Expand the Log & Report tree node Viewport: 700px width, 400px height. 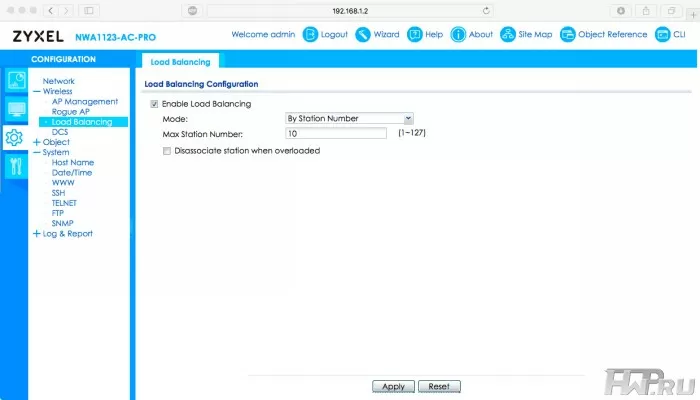[37, 233]
